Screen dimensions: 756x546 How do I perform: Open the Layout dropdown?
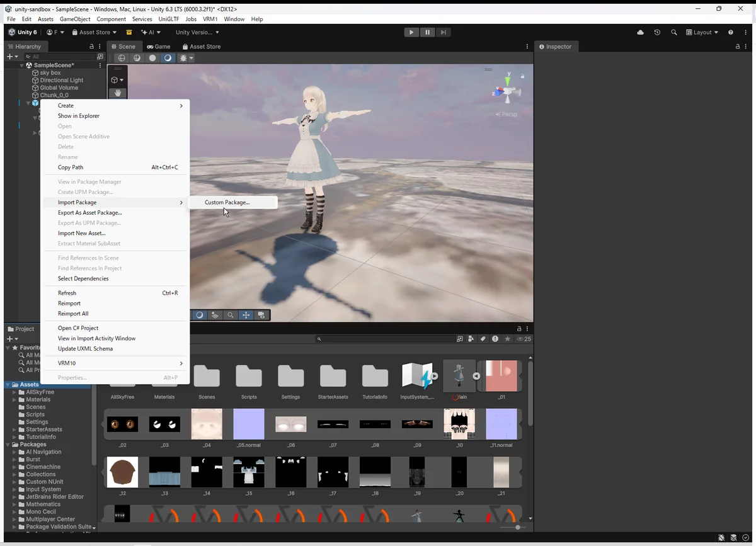click(702, 32)
